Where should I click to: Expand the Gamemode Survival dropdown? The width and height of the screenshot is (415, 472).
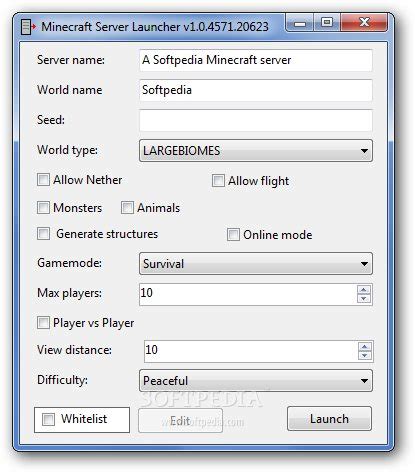pos(256,264)
